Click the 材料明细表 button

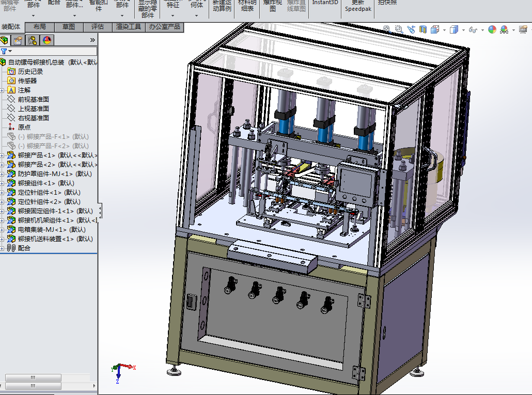tap(247, 5)
